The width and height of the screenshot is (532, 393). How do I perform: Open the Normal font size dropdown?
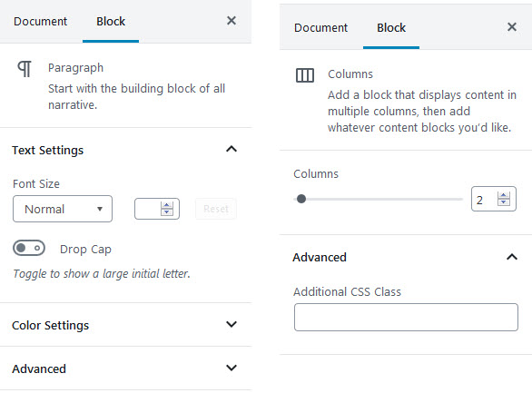63,209
